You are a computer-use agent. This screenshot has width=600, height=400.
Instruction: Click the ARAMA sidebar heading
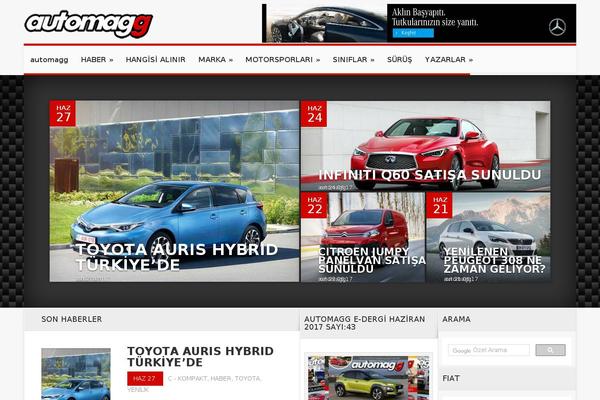tap(456, 319)
